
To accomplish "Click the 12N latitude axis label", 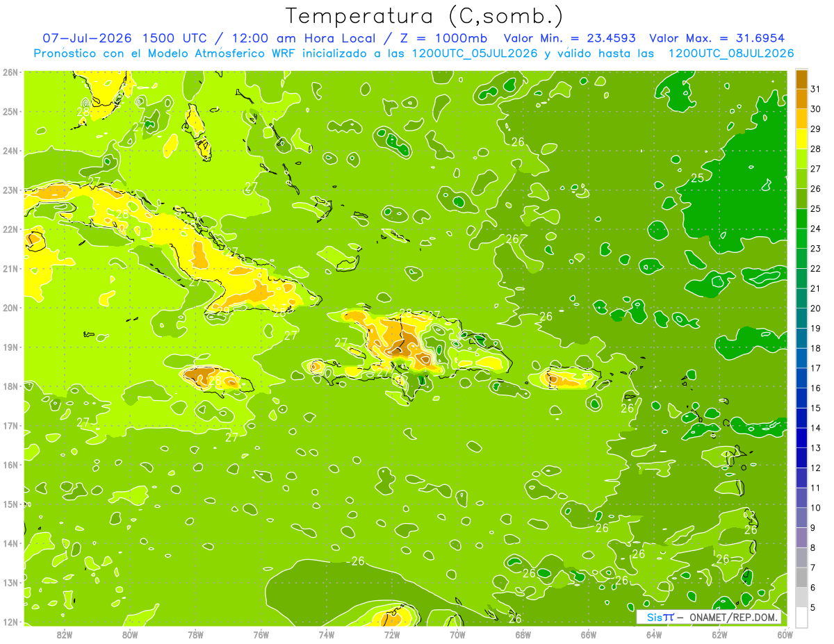I will tap(10, 622).
